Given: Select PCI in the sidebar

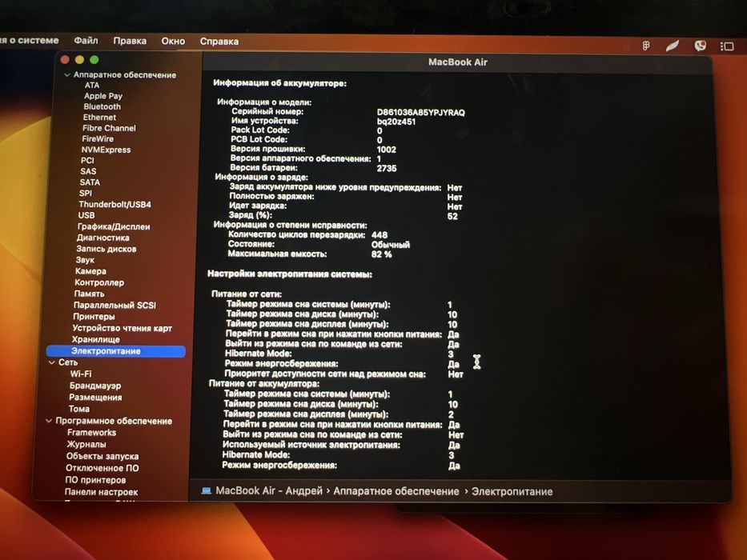Looking at the screenshot, I should tap(87, 161).
